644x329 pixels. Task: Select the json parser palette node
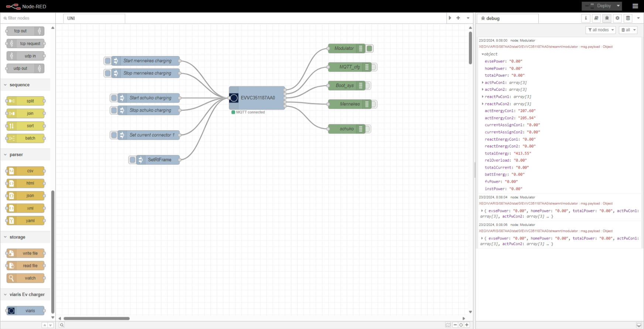pyautogui.click(x=25, y=196)
